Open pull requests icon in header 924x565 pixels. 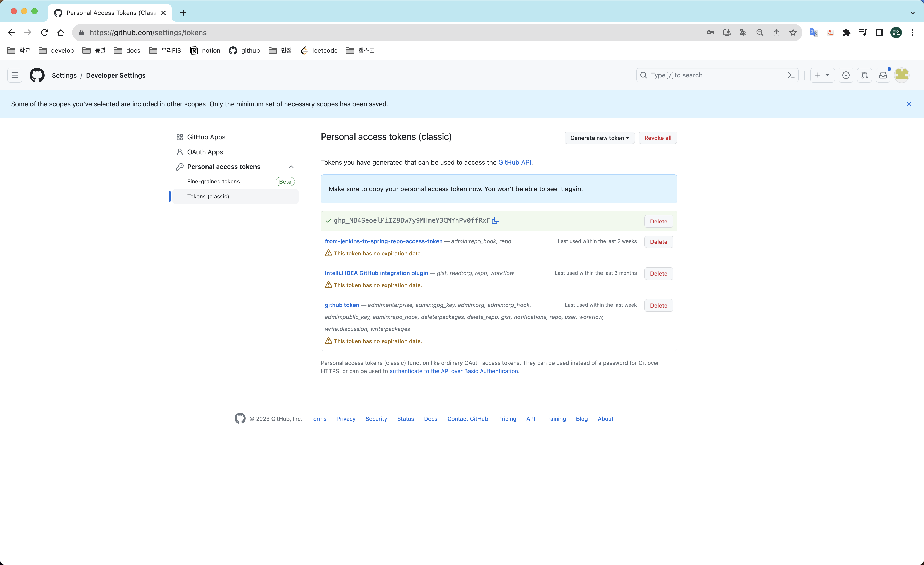pos(864,75)
